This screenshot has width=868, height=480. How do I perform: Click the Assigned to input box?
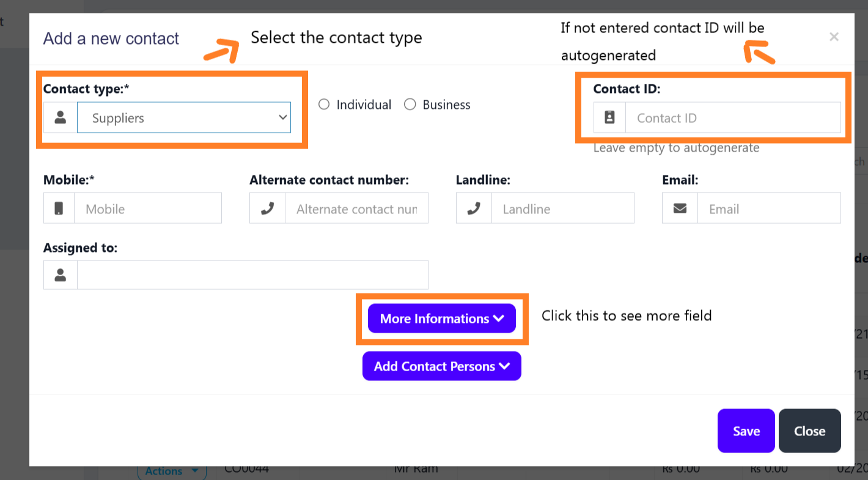pyautogui.click(x=252, y=275)
